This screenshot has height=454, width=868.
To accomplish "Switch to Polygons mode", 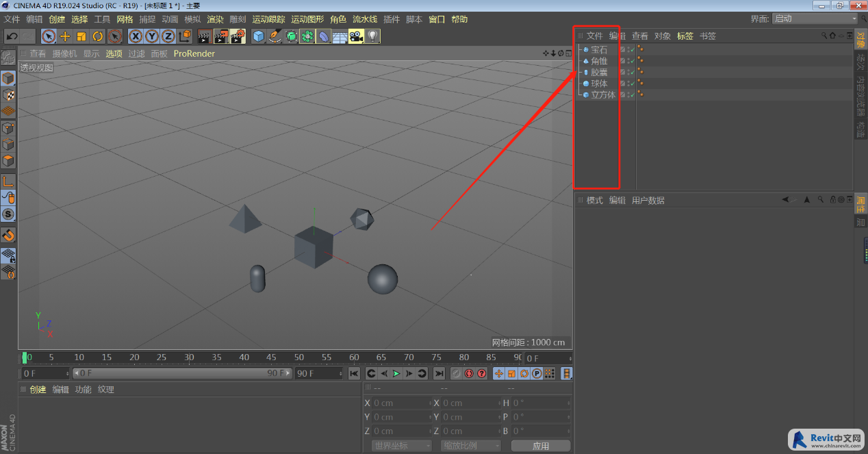I will (x=8, y=161).
